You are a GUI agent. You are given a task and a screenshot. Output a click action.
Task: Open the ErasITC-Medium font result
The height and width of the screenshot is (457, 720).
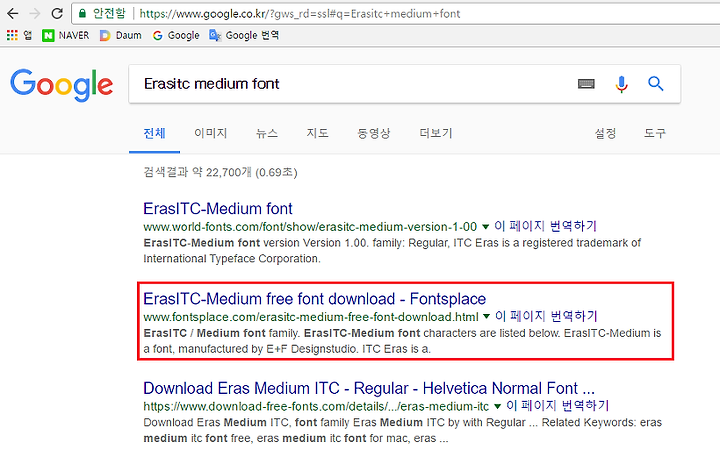(x=218, y=209)
